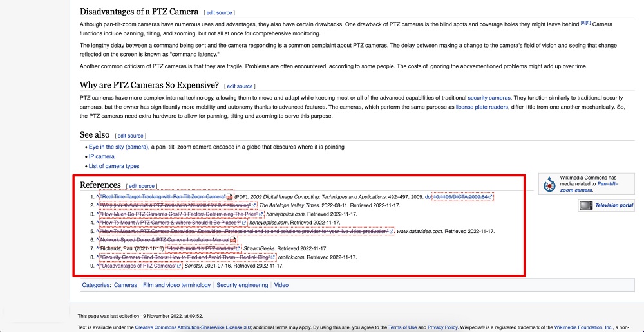The image size is (644, 332).
Task: Click 'Richards, Paul (2021-11-16)' author text
Action: [133, 249]
